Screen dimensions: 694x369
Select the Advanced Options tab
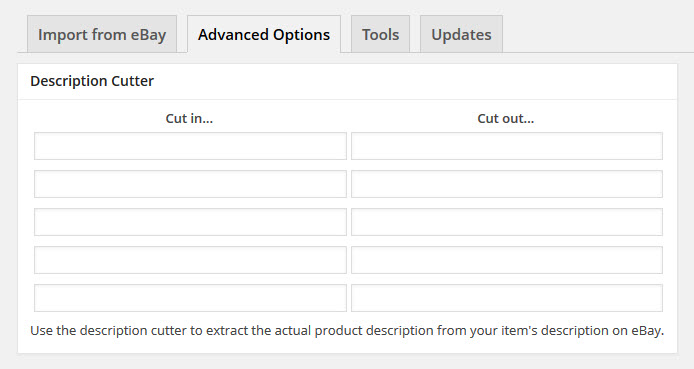264,35
